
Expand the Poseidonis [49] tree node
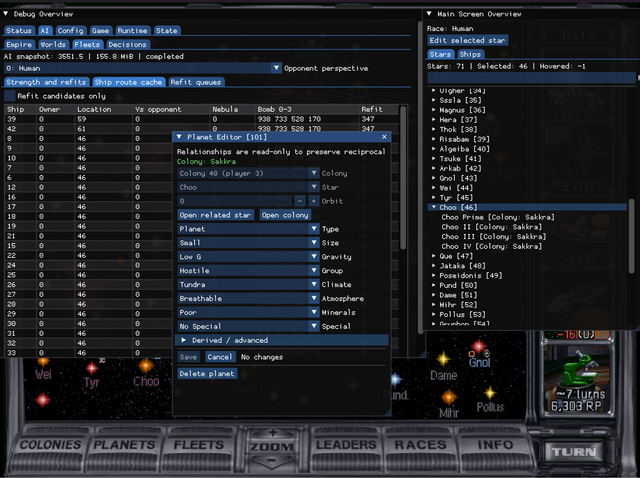coord(434,276)
